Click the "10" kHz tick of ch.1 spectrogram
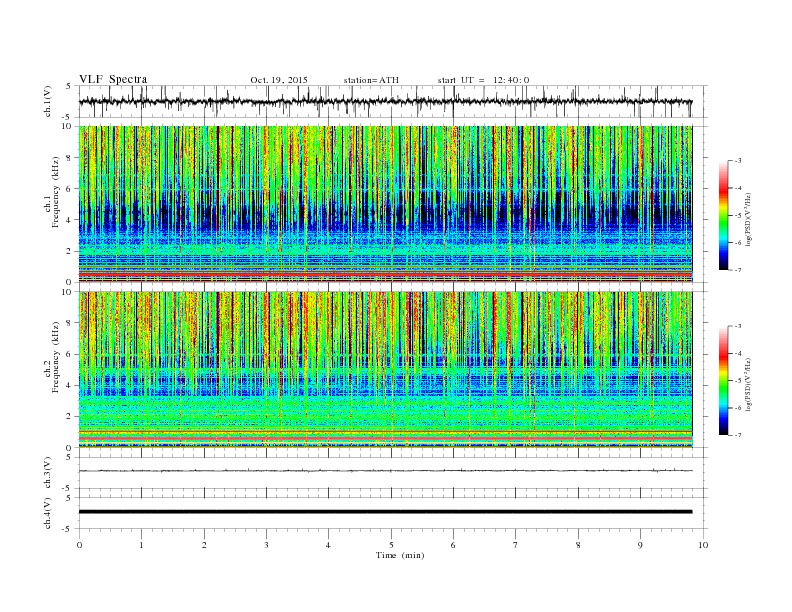Viewport: 792px width, 612px height. [67, 127]
